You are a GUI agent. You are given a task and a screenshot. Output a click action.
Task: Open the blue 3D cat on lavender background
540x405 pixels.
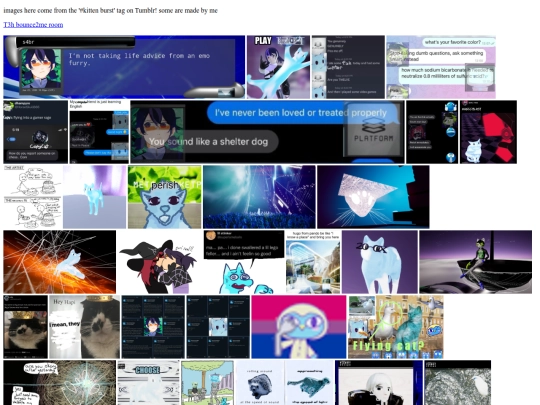(x=95, y=197)
